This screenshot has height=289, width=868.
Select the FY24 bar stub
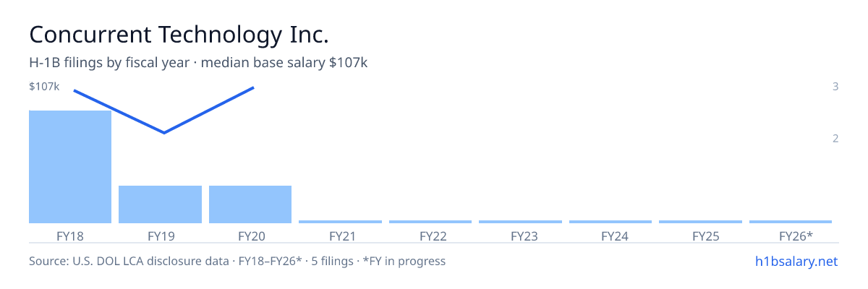[x=610, y=222]
